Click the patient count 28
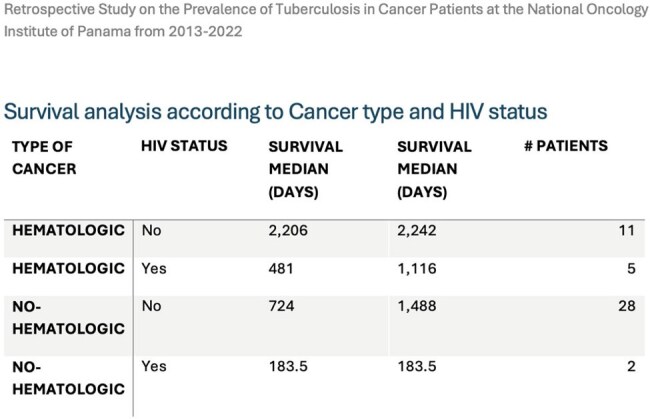Screen dimensions: 650x419 (x=627, y=306)
